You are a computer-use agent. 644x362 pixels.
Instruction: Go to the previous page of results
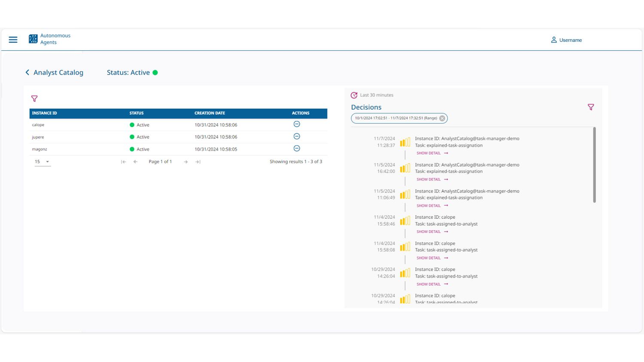coord(135,162)
